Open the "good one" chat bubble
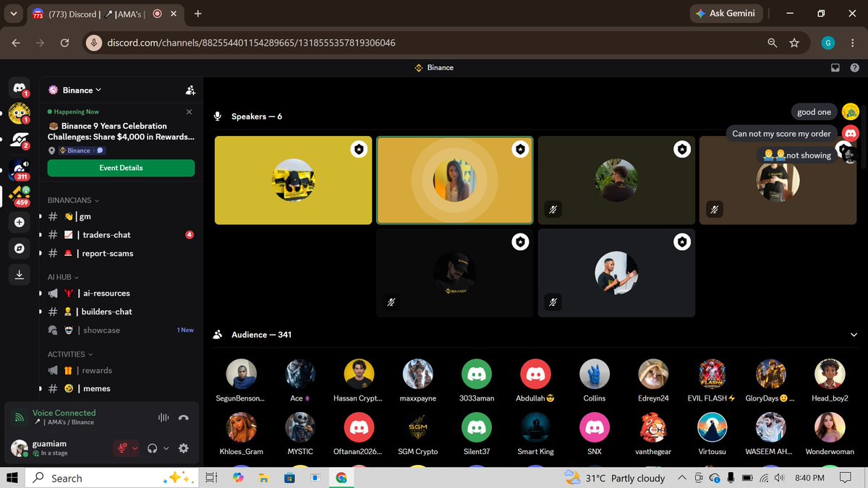The width and height of the screenshot is (868, 488). tap(814, 112)
